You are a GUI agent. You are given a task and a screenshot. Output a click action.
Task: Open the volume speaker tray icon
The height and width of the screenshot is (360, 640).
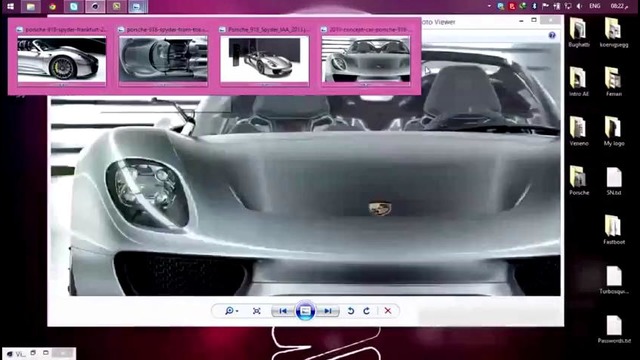pos(579,6)
